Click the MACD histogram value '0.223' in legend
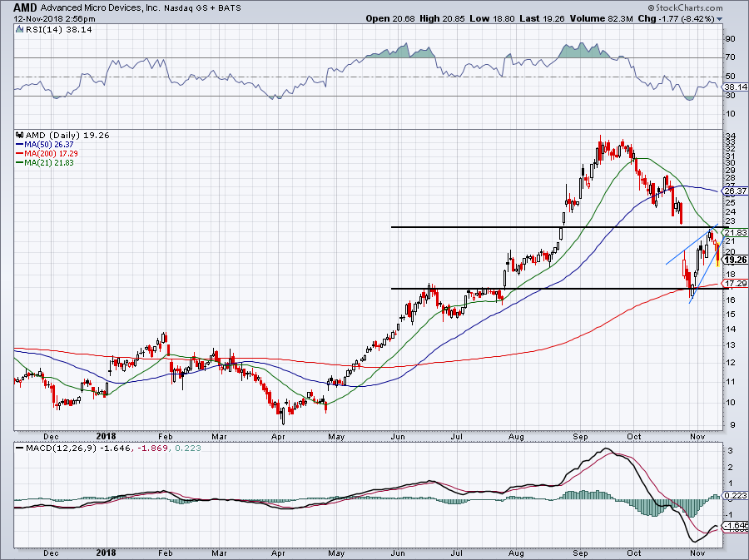 pos(188,448)
